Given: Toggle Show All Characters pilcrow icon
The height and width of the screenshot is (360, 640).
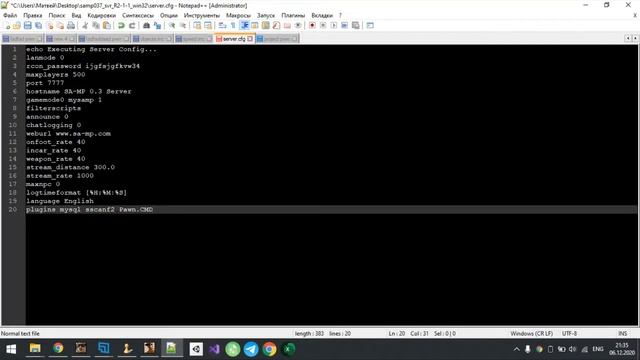Looking at the screenshot, I should click(x=233, y=25).
